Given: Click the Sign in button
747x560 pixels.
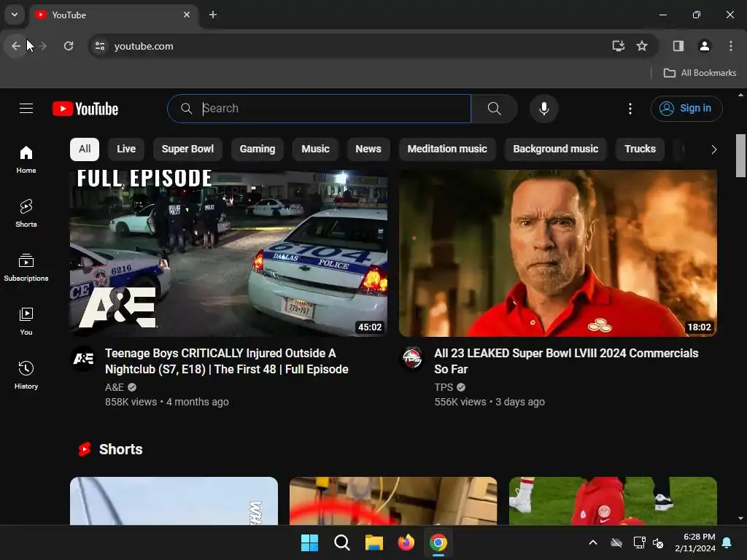Looking at the screenshot, I should point(686,109).
